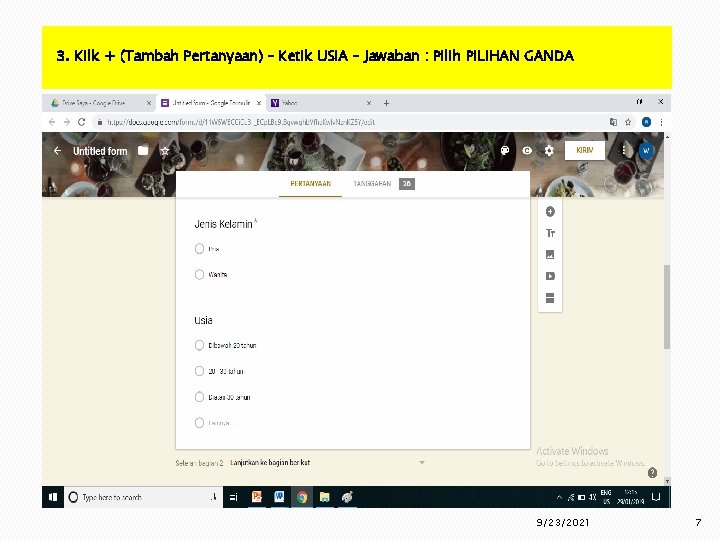
Task: Open Task View on the taskbar
Action: (x=234, y=497)
